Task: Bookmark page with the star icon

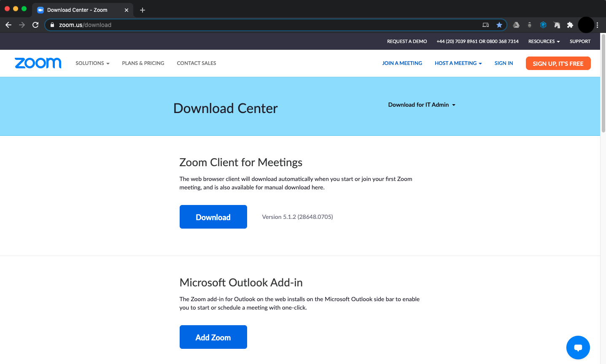Action: [499, 25]
